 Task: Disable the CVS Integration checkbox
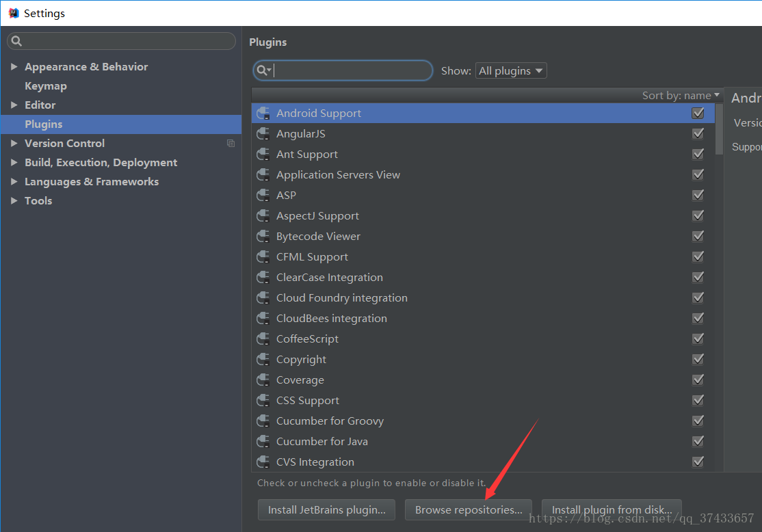(698, 462)
